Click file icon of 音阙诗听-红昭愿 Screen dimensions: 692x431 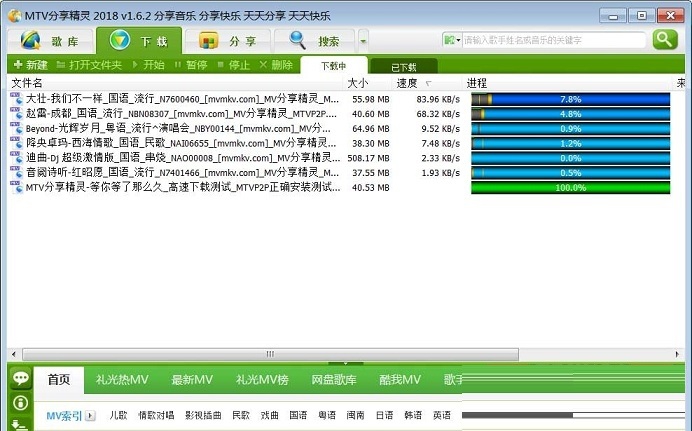tap(16, 172)
